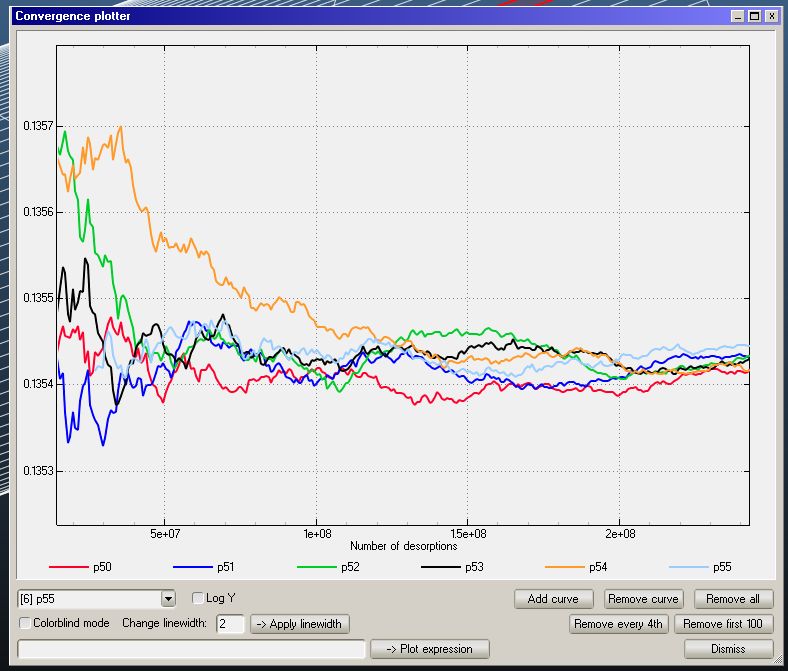Click the 0.1354 y-axis tick label
This screenshot has height=671, width=788.
click(38, 385)
